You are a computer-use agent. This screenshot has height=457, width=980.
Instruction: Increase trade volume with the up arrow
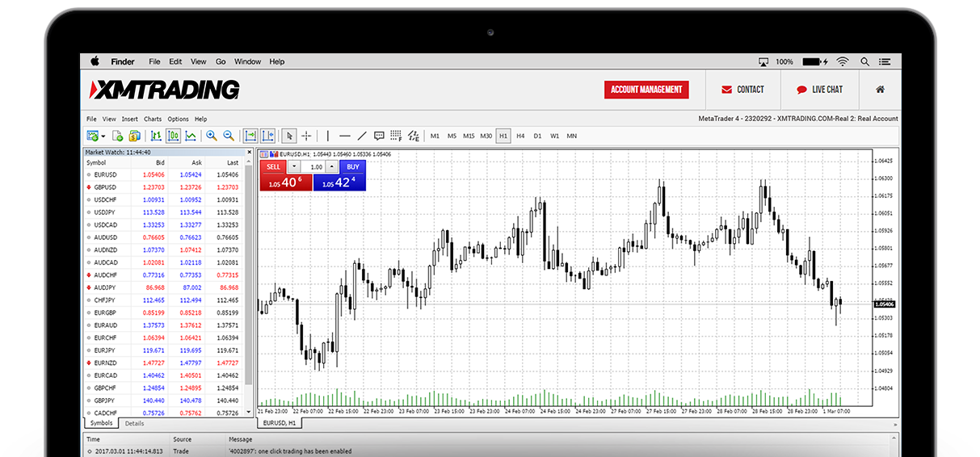(x=332, y=167)
